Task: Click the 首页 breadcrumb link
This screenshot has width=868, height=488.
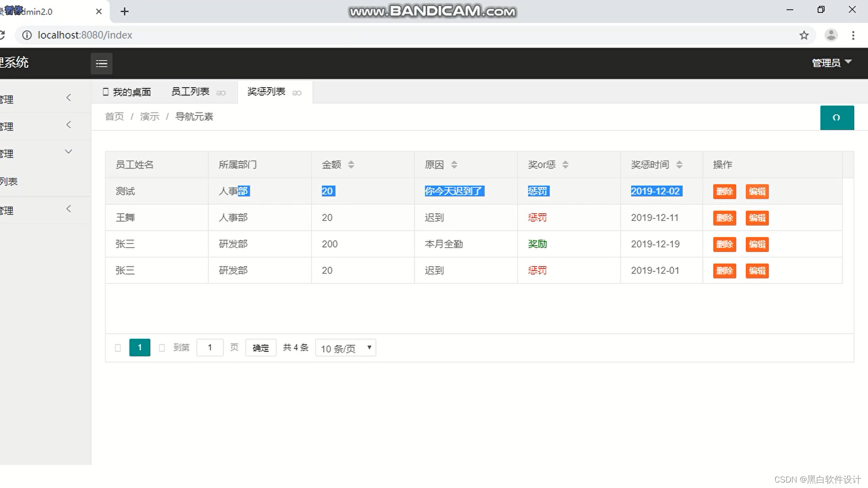Action: coord(114,117)
